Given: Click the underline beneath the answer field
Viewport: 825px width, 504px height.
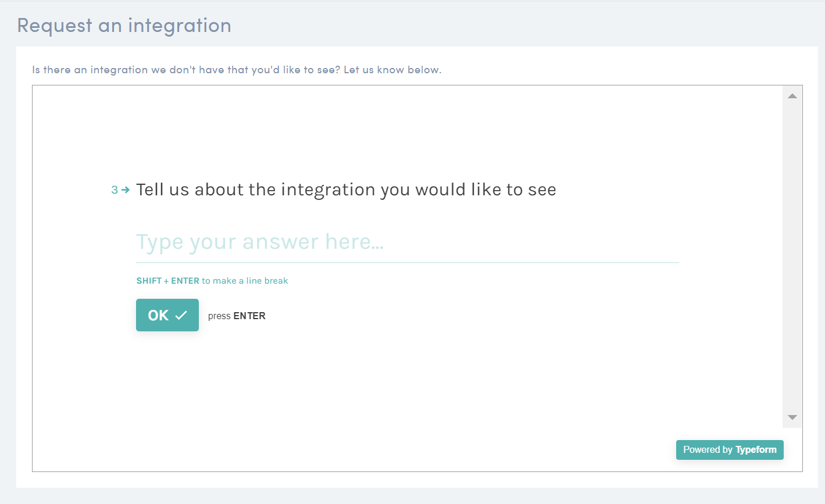Looking at the screenshot, I should (407, 262).
